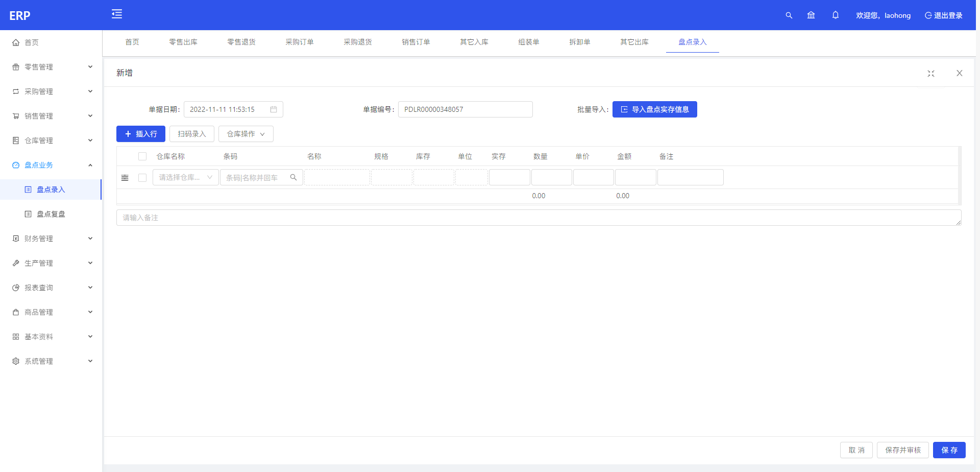Switch to 其它出库 tab
The height and width of the screenshot is (472, 980).
(634, 42)
